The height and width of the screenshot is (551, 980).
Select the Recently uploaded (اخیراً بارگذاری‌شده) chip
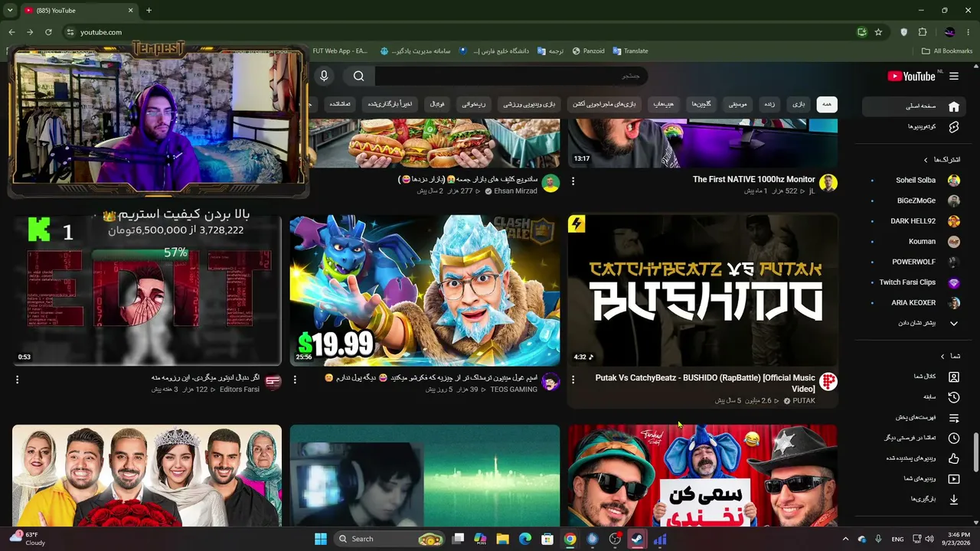point(390,104)
